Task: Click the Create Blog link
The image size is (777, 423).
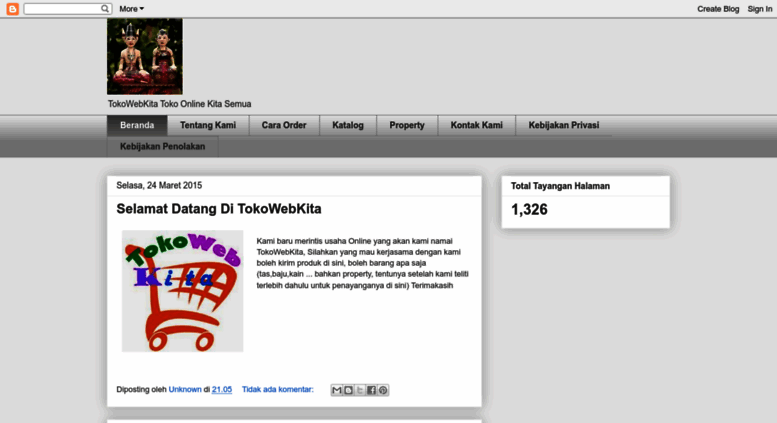Action: [718, 9]
